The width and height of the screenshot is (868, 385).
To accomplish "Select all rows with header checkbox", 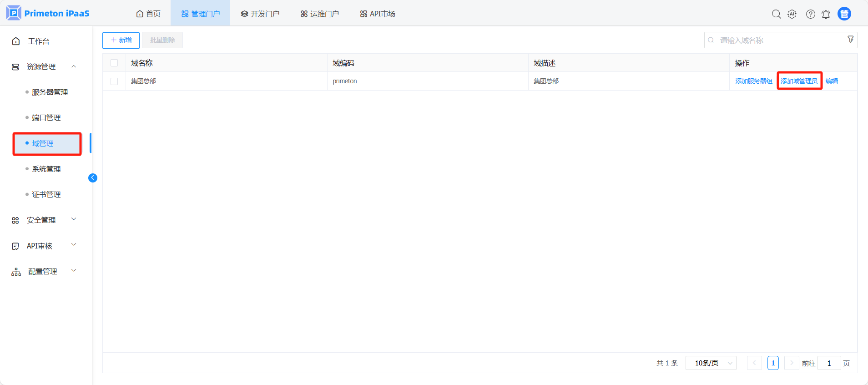I will click(114, 63).
